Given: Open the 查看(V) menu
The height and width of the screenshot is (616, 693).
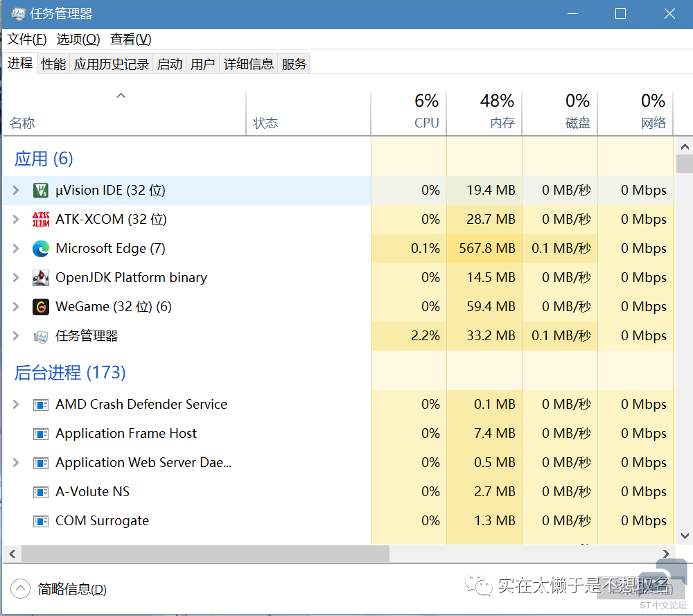Looking at the screenshot, I should tap(130, 39).
